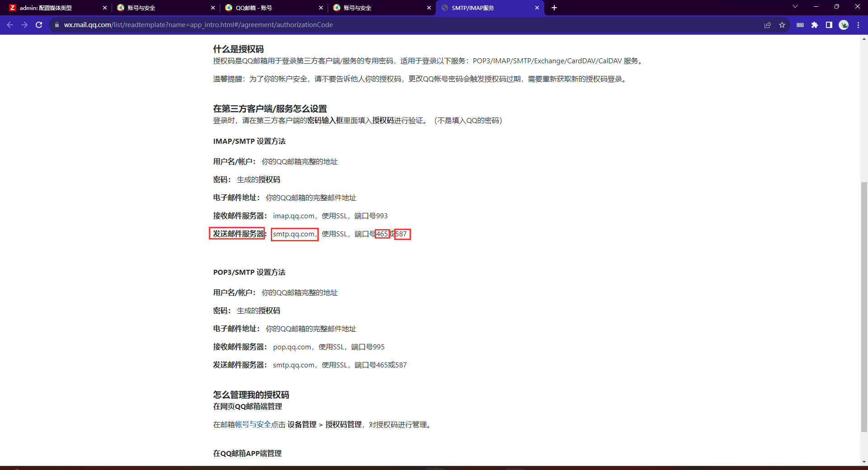The image size is (868, 470).
Task: Click the 在第三方客户端/服务怎么设置 heading
Action: pos(270,108)
